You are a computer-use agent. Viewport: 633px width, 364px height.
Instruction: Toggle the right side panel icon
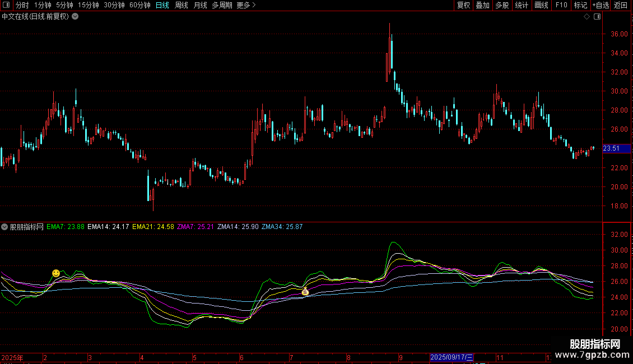pos(597,17)
